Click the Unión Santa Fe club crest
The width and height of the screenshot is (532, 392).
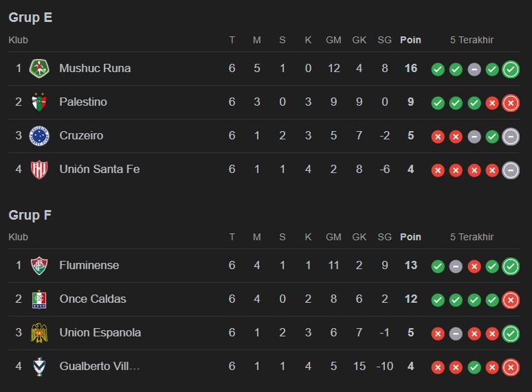(x=39, y=169)
